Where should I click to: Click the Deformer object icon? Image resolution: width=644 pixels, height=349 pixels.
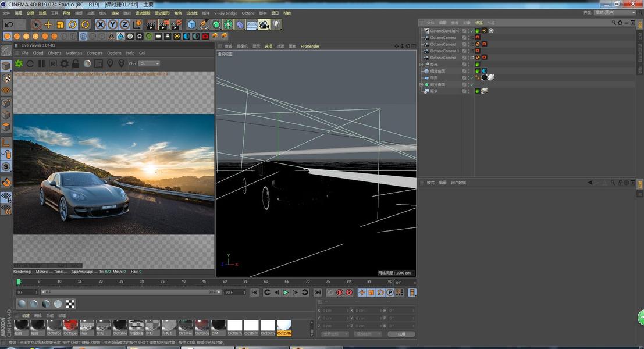pos(240,24)
